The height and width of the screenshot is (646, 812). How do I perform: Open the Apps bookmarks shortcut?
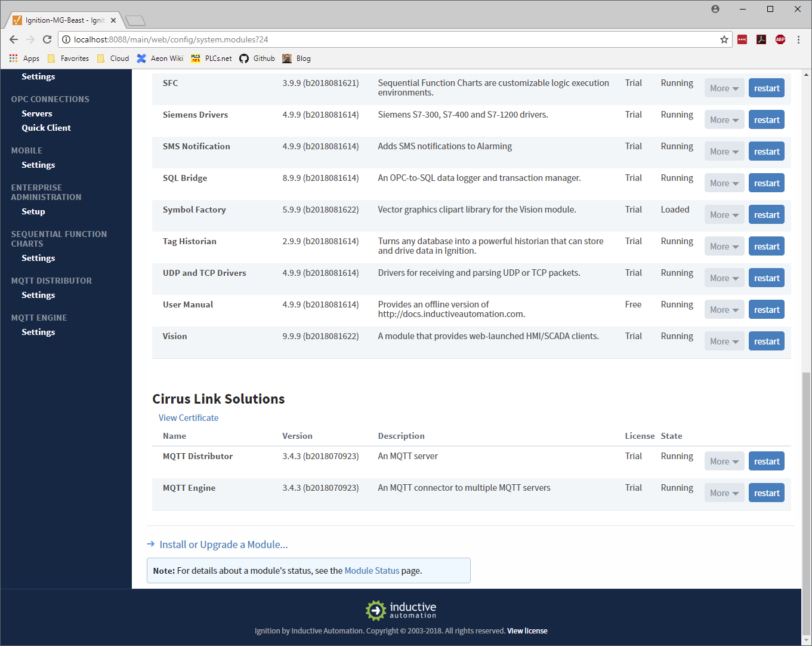point(24,59)
